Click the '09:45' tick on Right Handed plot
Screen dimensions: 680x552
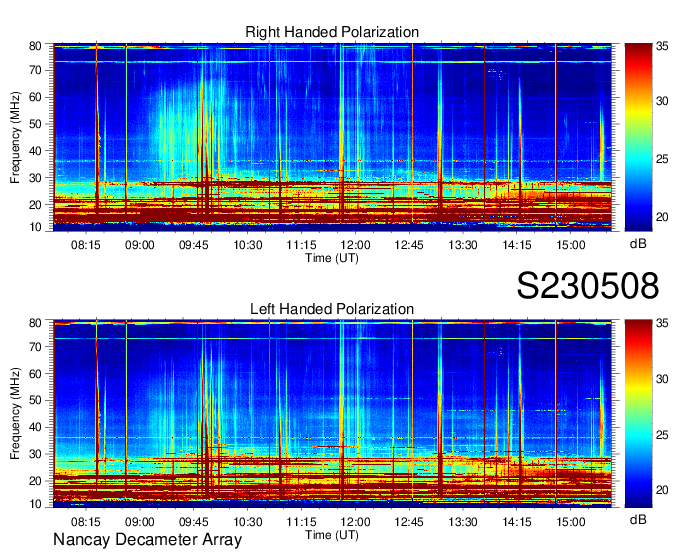193,245
